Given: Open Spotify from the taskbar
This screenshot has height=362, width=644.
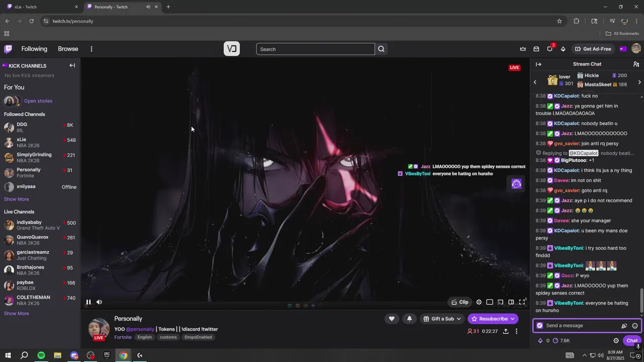Looking at the screenshot, I should click(x=41, y=355).
